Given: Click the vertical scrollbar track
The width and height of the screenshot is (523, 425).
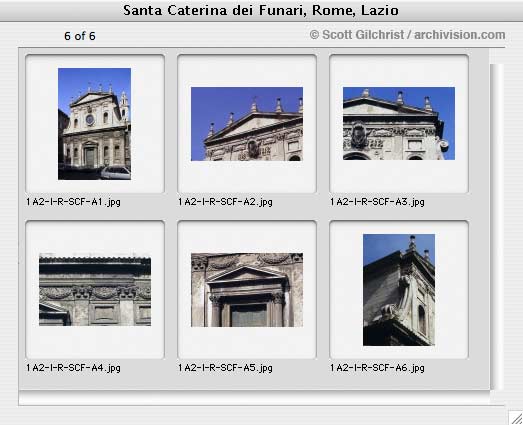Looking at the screenshot, I should 497,227.
